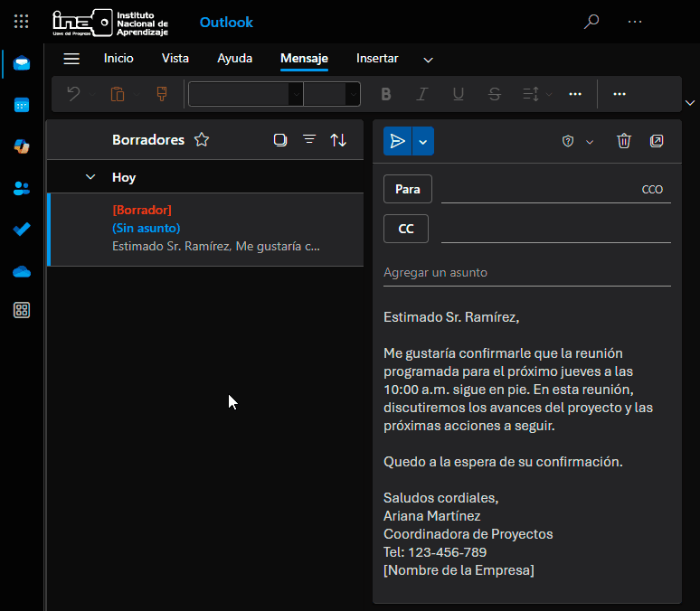Open draft in a new window
The width and height of the screenshot is (700, 611).
tap(657, 141)
